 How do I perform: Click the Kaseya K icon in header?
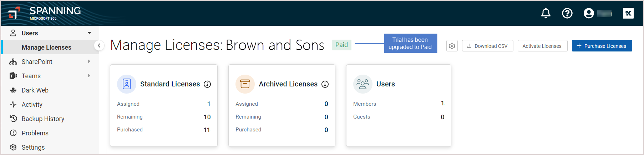(628, 13)
